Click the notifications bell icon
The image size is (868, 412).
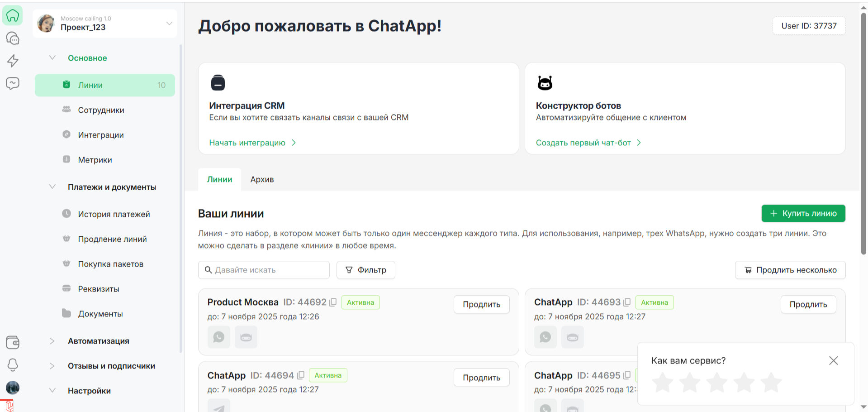[x=13, y=365]
